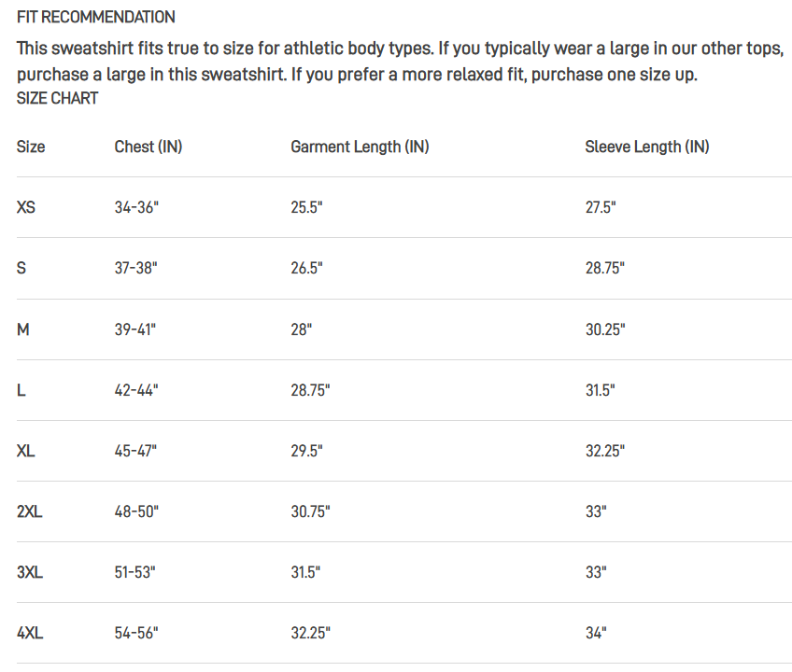Select the S size row label
This screenshot has height=672, width=792.
[21, 268]
